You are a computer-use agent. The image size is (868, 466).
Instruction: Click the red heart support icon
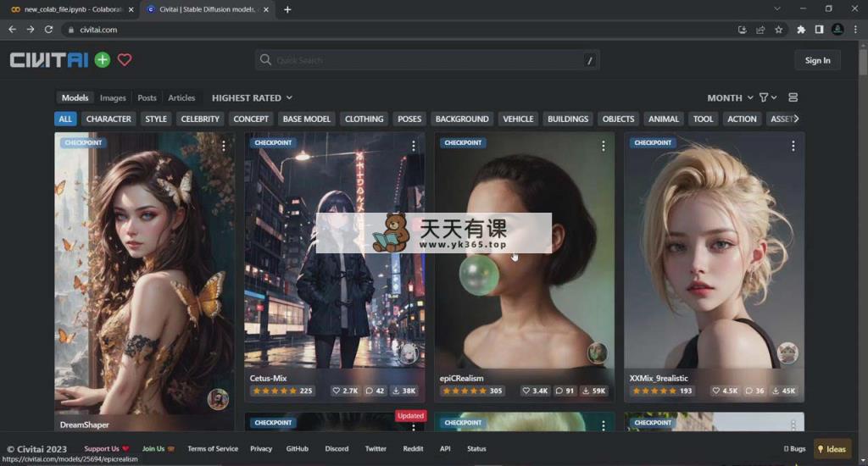(x=125, y=60)
